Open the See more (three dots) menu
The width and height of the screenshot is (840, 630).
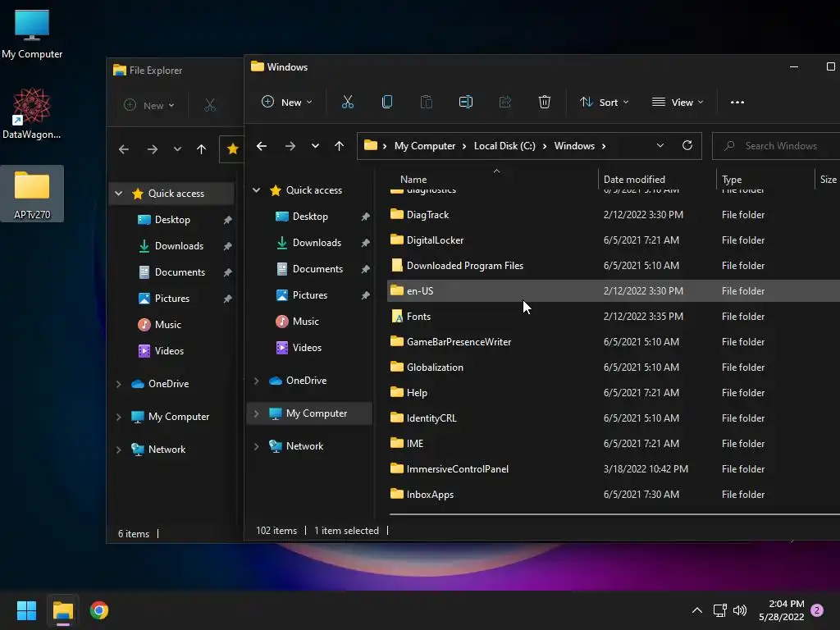tap(737, 103)
